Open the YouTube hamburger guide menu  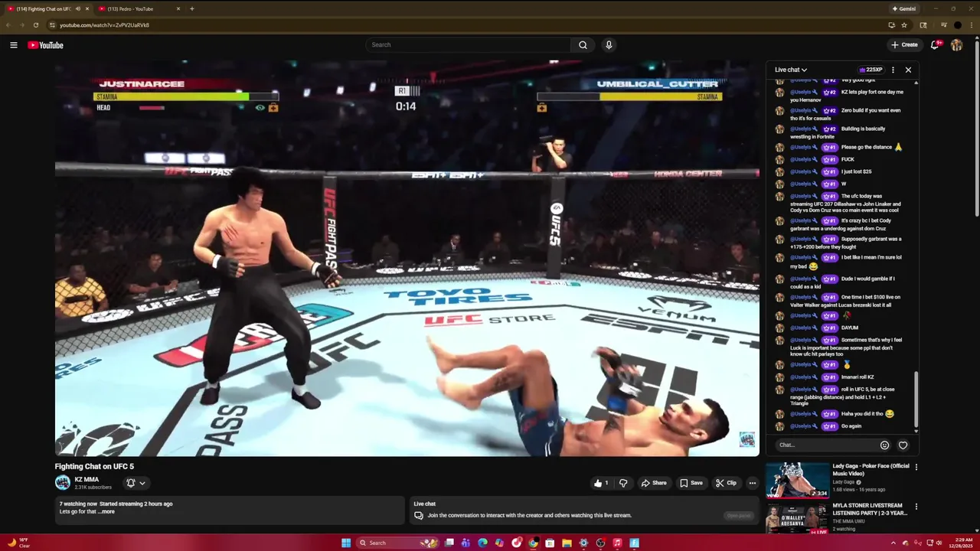coord(14,45)
